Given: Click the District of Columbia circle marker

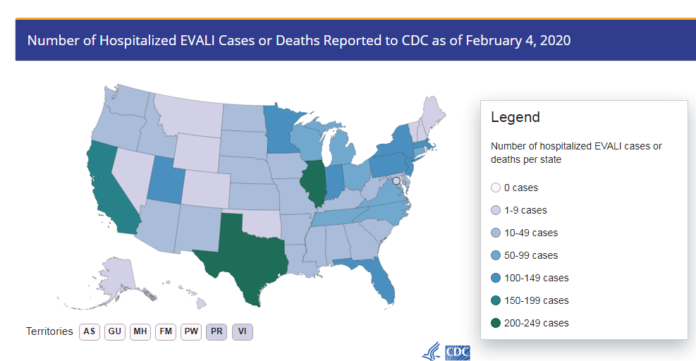Looking at the screenshot, I should [396, 181].
